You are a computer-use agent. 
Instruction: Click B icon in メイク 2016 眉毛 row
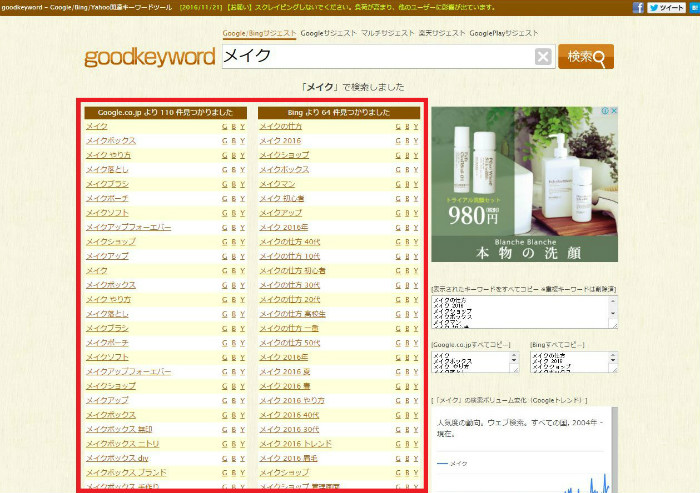point(407,459)
